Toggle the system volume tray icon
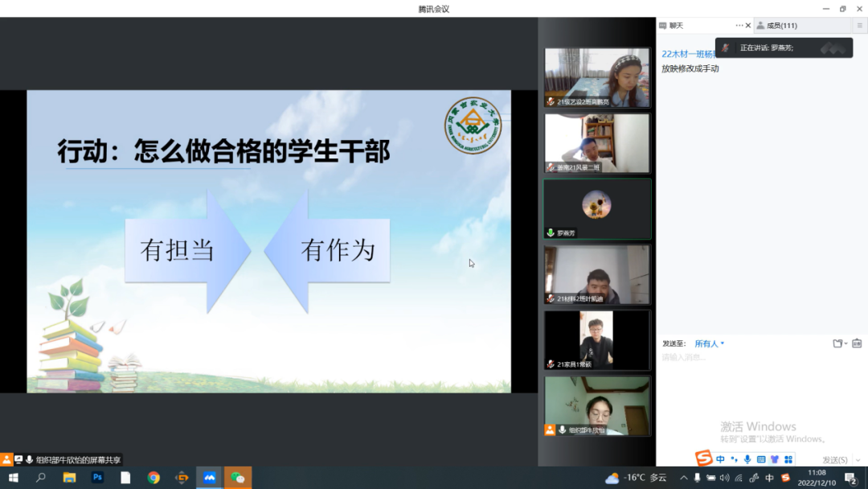868x489 pixels. [724, 478]
